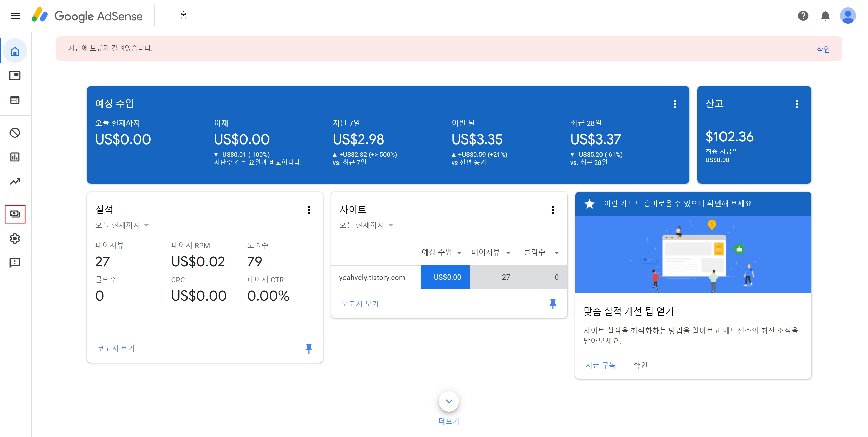
Task: Open account settings gear icon
Action: [15, 239]
